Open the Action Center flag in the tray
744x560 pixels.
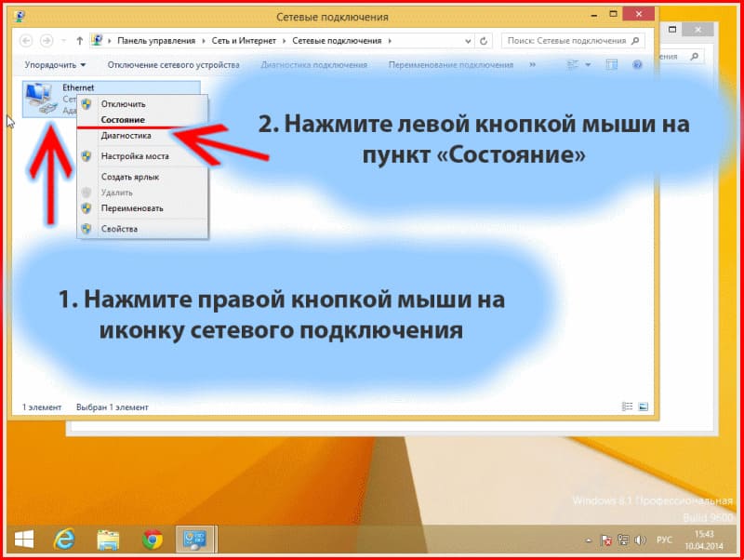(606, 540)
